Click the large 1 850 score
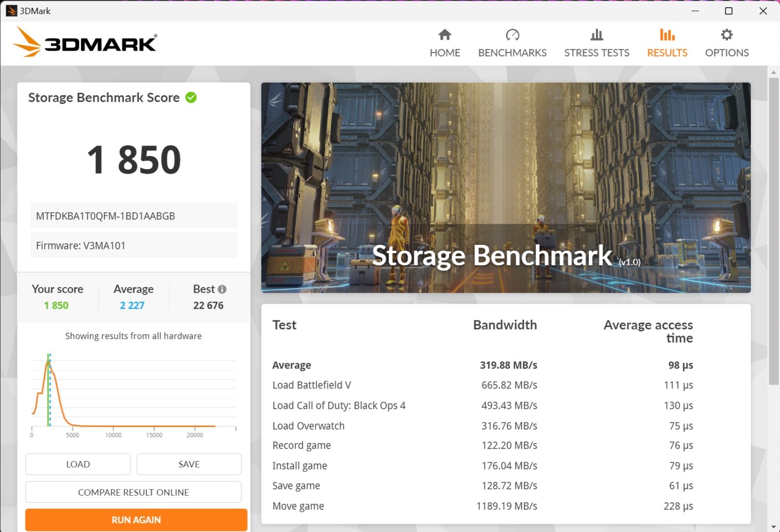This screenshot has height=532, width=780. [134, 159]
